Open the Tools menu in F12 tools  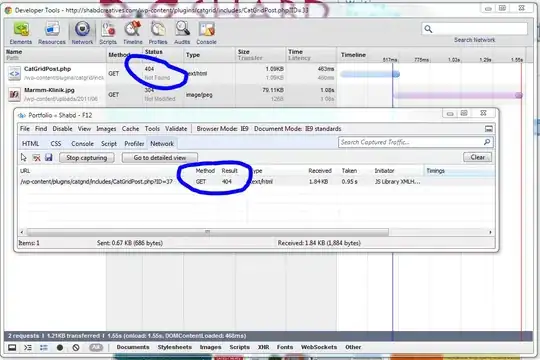(152, 128)
